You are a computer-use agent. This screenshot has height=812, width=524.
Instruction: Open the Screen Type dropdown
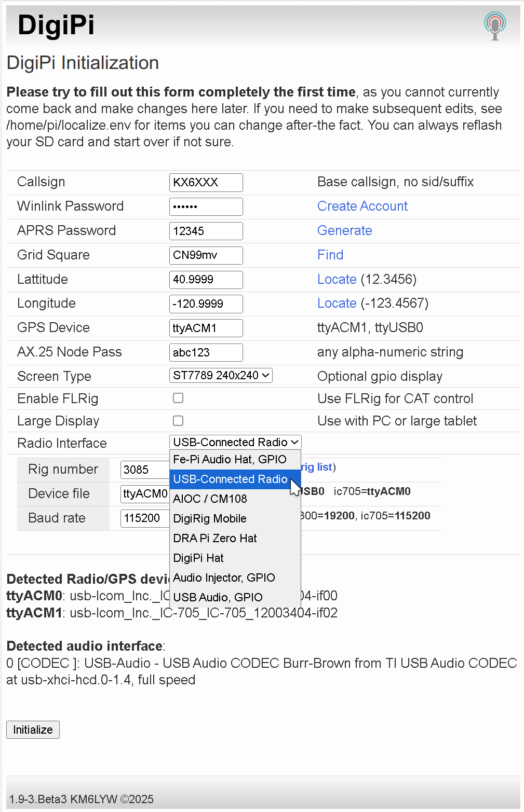[x=221, y=375]
